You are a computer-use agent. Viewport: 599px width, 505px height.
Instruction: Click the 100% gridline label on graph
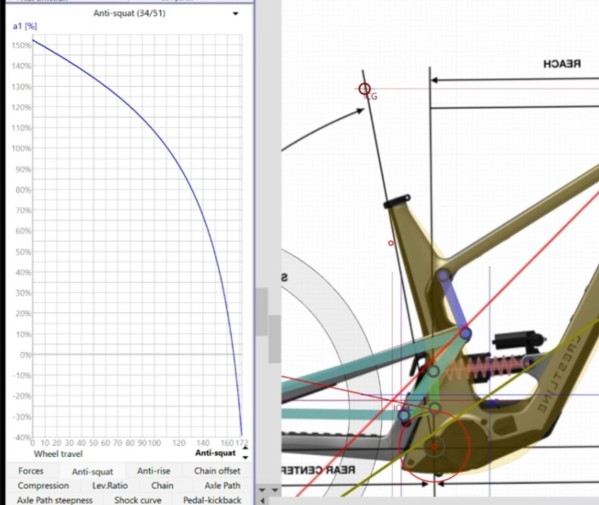click(x=21, y=148)
